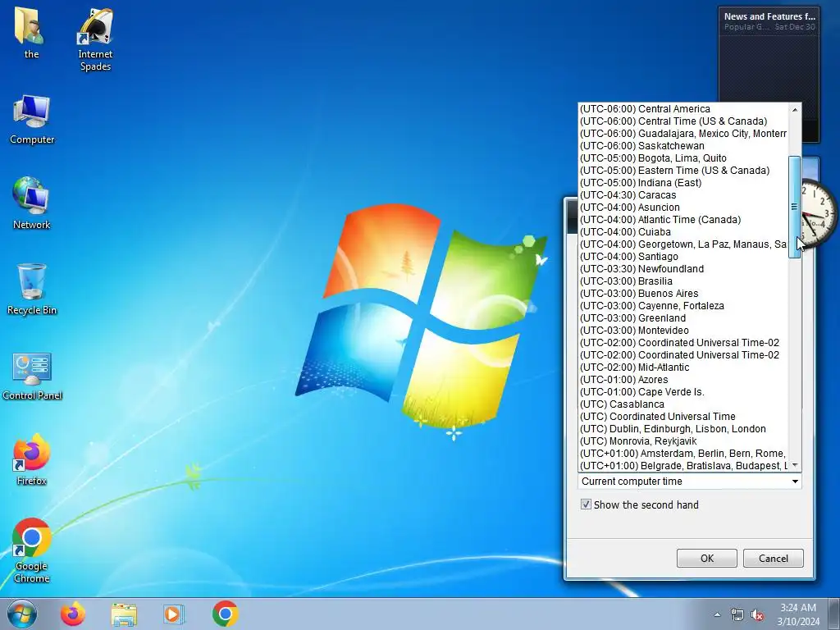Screen dimensions: 840x630
Task: Select (UTC-03:00) Montevideo
Action: (683, 331)
